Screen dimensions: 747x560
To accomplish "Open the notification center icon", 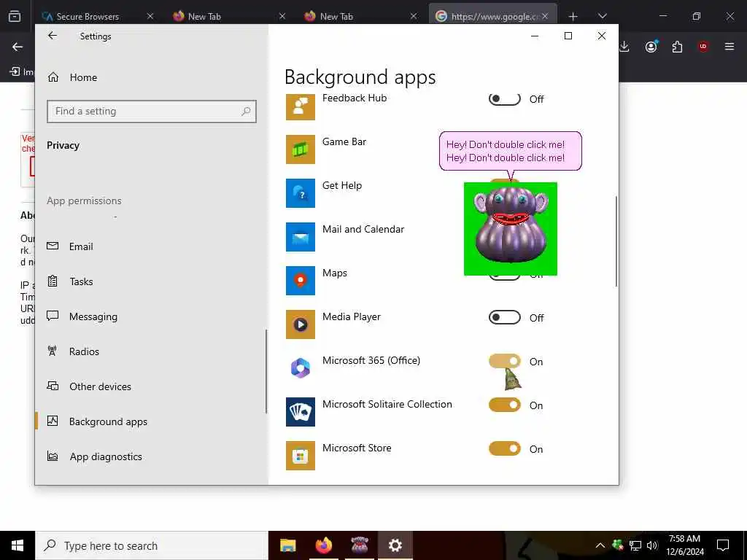I will tap(723, 545).
